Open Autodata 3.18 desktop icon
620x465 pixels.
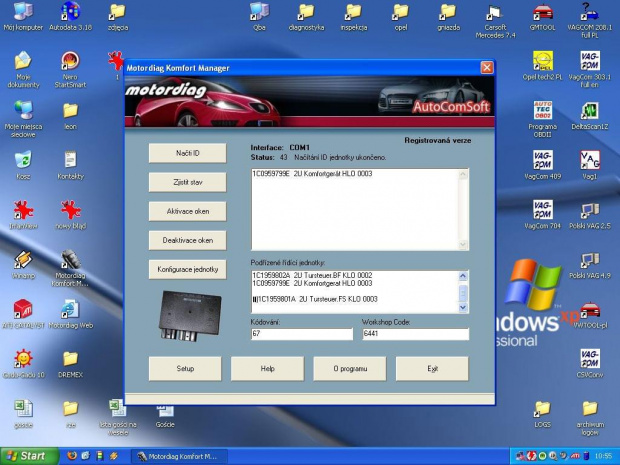pyautogui.click(x=70, y=17)
